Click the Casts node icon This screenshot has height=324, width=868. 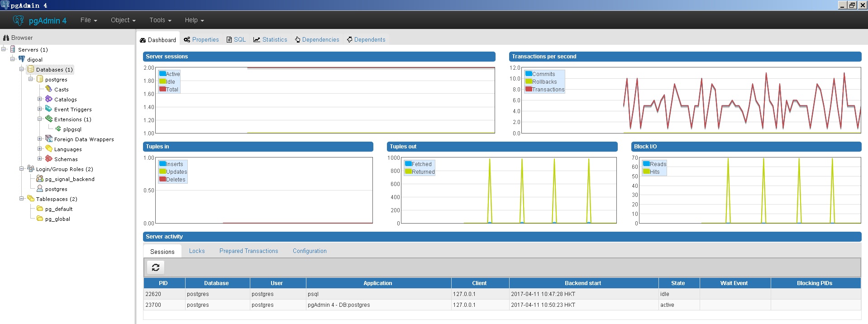(x=49, y=89)
